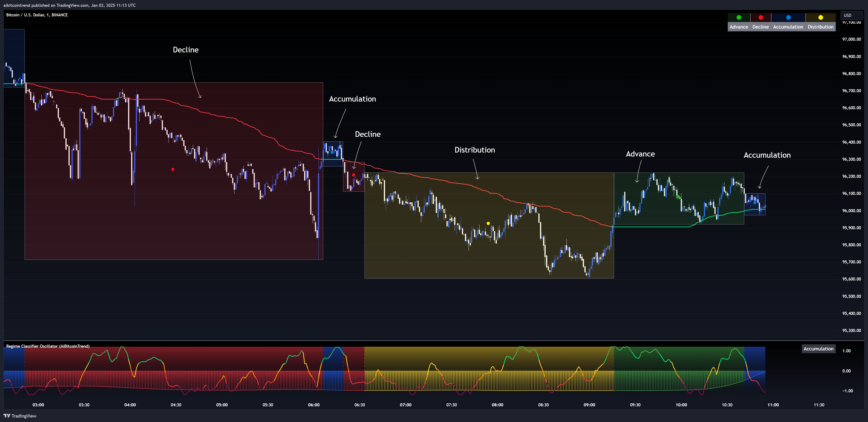The height and width of the screenshot is (422, 868).
Task: Click the green Advance dot in legend
Action: 739,18
